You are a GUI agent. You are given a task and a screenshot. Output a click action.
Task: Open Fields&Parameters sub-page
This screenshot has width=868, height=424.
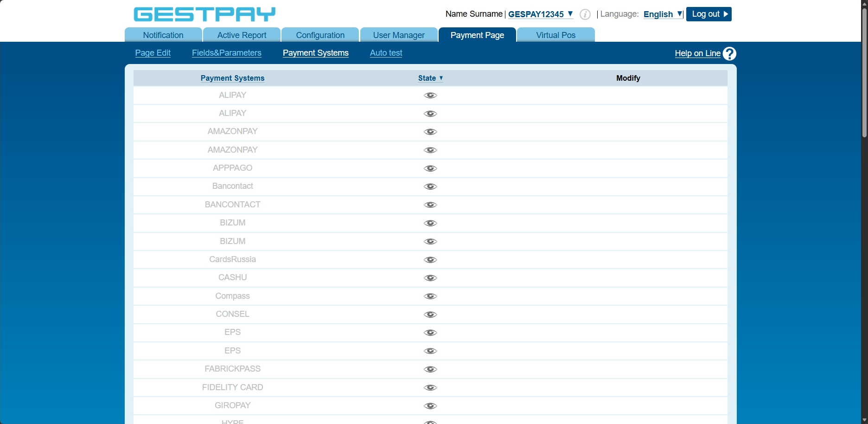(x=227, y=53)
